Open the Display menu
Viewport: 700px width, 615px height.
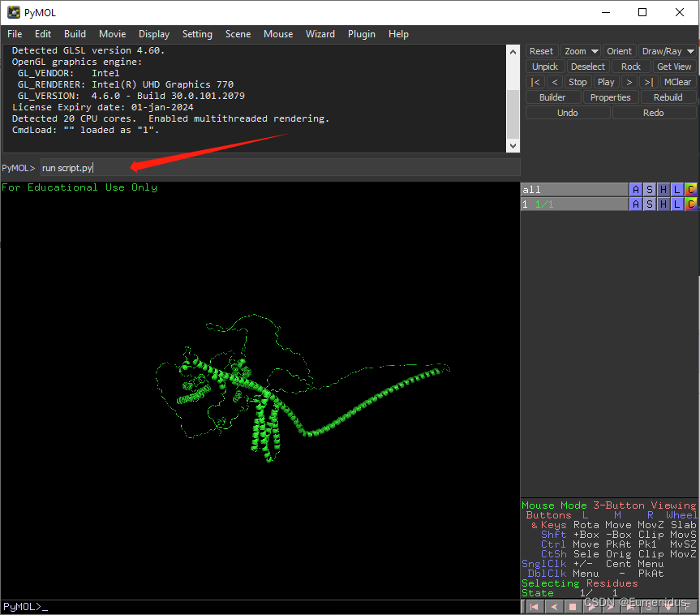(x=154, y=34)
